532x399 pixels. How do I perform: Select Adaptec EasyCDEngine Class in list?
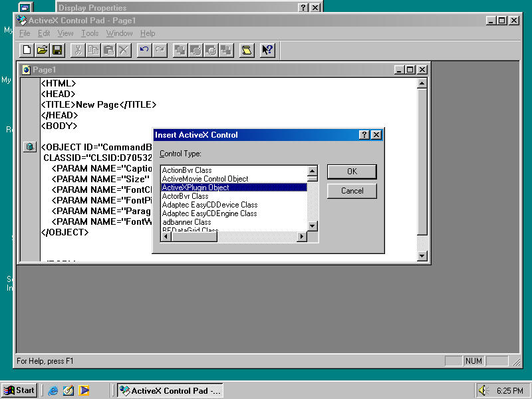234,213
